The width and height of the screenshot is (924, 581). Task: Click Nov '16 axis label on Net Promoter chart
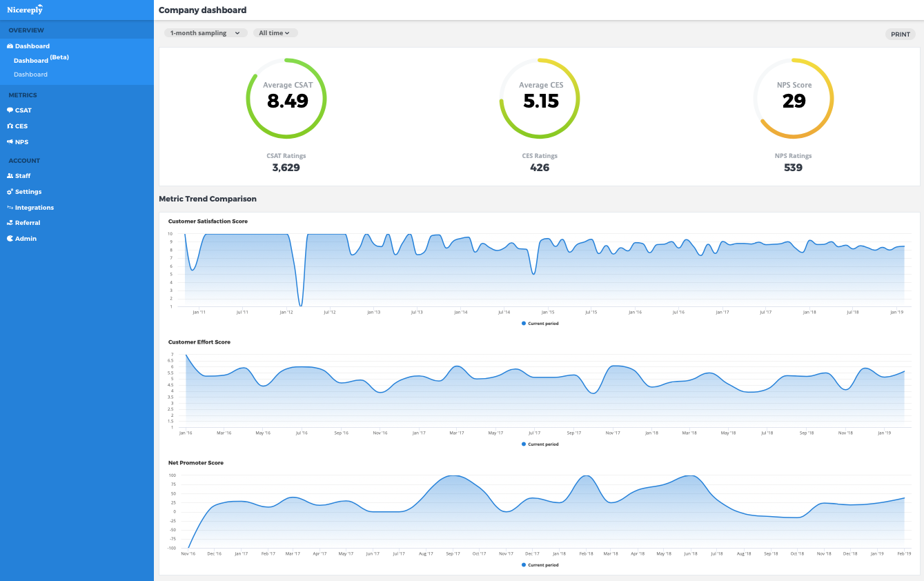click(188, 554)
